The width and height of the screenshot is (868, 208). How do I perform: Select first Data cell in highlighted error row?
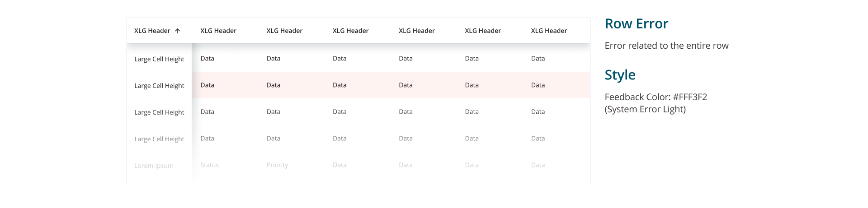pos(208,85)
